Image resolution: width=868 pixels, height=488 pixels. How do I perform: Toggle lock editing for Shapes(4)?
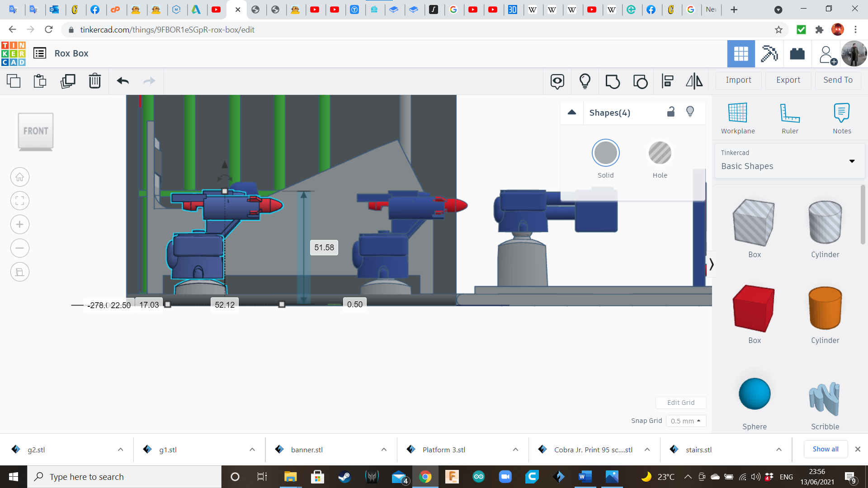[671, 112]
